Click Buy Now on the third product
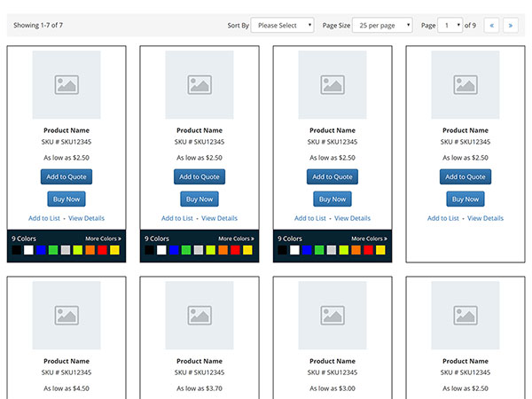Screen dimensions: 532x399 coord(332,199)
